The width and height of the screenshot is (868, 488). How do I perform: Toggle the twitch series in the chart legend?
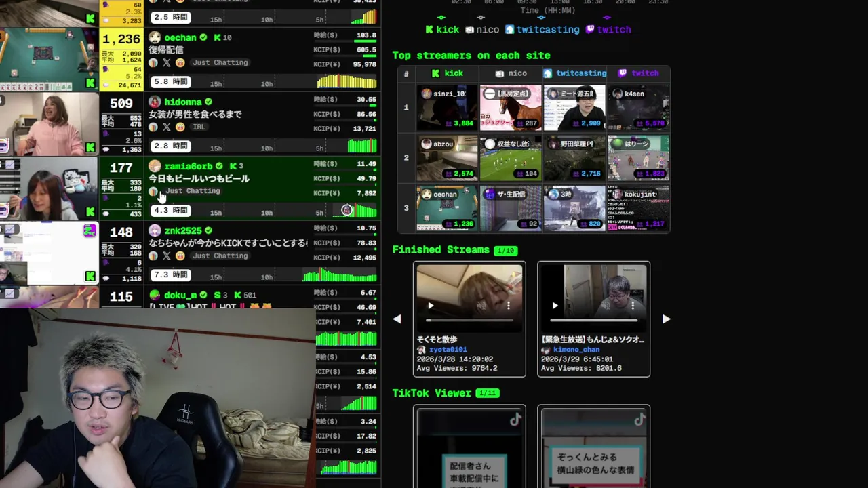[608, 30]
